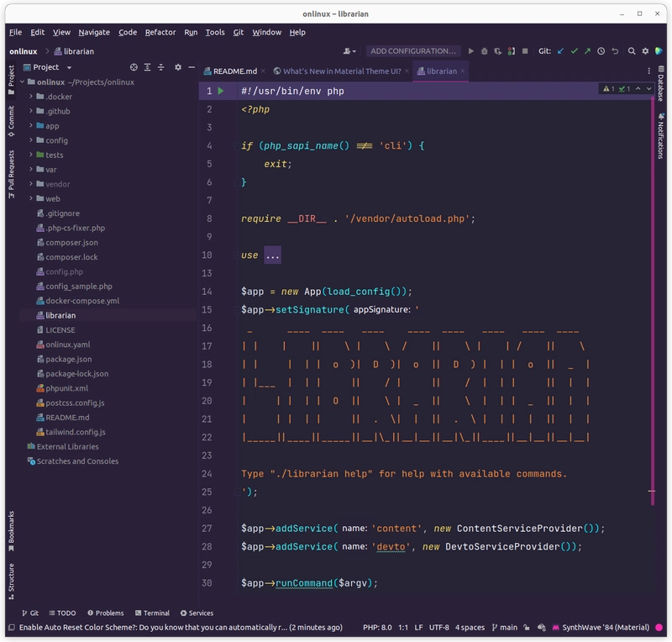The width and height of the screenshot is (672, 642).
Task: Open Git Show History clock icon
Action: [x=601, y=51]
